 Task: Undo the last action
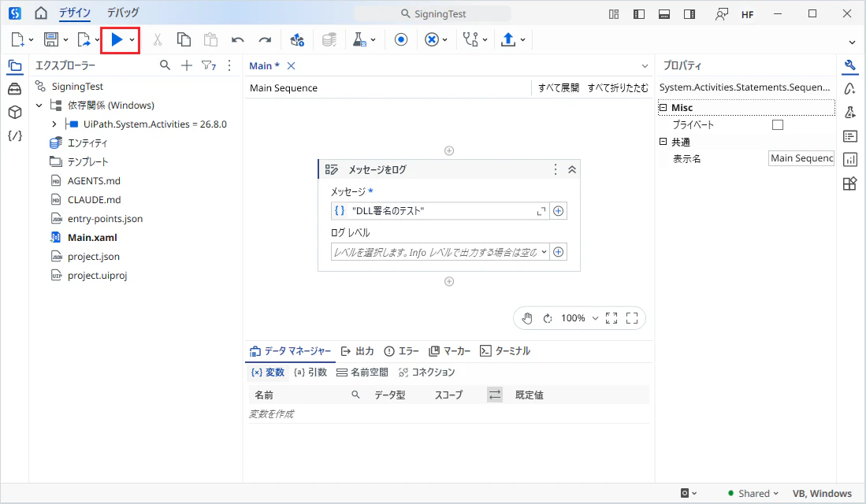pyautogui.click(x=237, y=39)
